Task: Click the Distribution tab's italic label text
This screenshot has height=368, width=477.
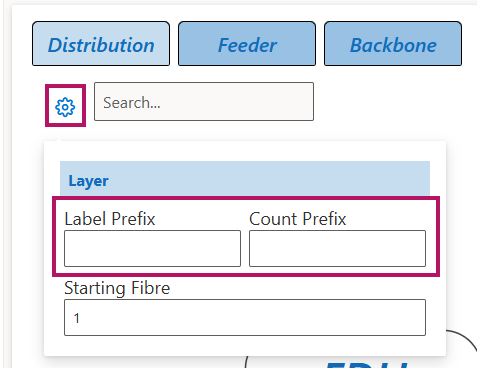Action: point(101,45)
